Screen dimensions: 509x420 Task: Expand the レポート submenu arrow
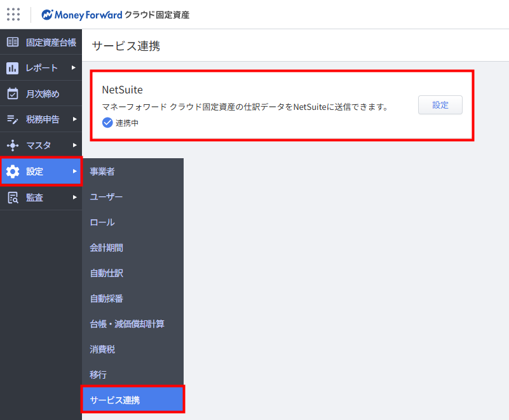coord(74,68)
